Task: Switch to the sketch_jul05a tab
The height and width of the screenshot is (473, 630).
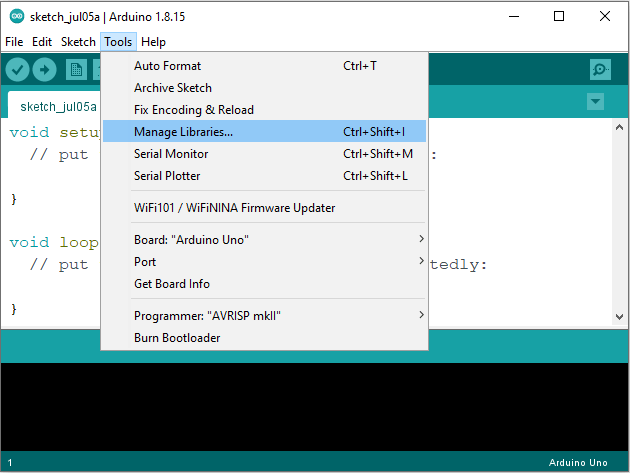Action: point(54,105)
